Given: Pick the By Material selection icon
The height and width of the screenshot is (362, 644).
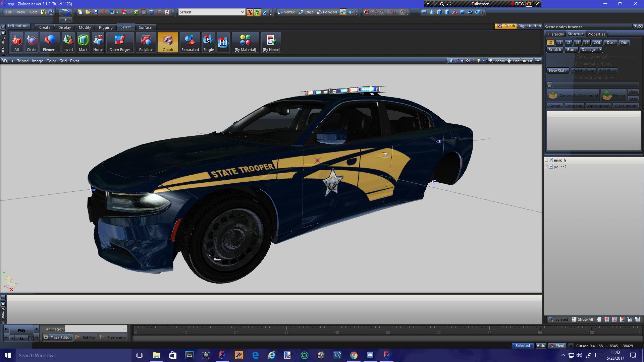Looking at the screenshot, I should (x=245, y=42).
